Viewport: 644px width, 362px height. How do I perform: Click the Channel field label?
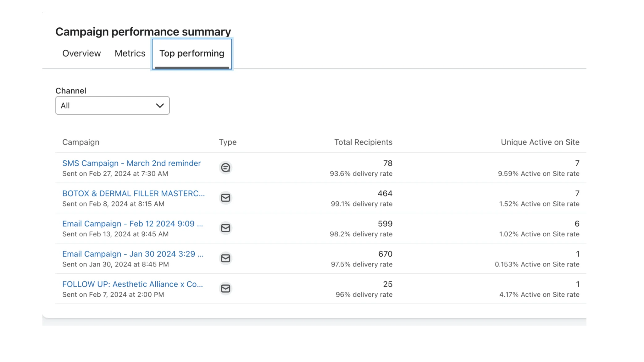(71, 91)
